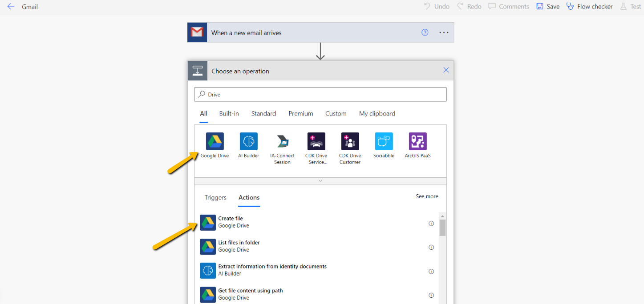Click the Choose an operation header icon
Image resolution: width=644 pixels, height=304 pixels.
pos(198,70)
